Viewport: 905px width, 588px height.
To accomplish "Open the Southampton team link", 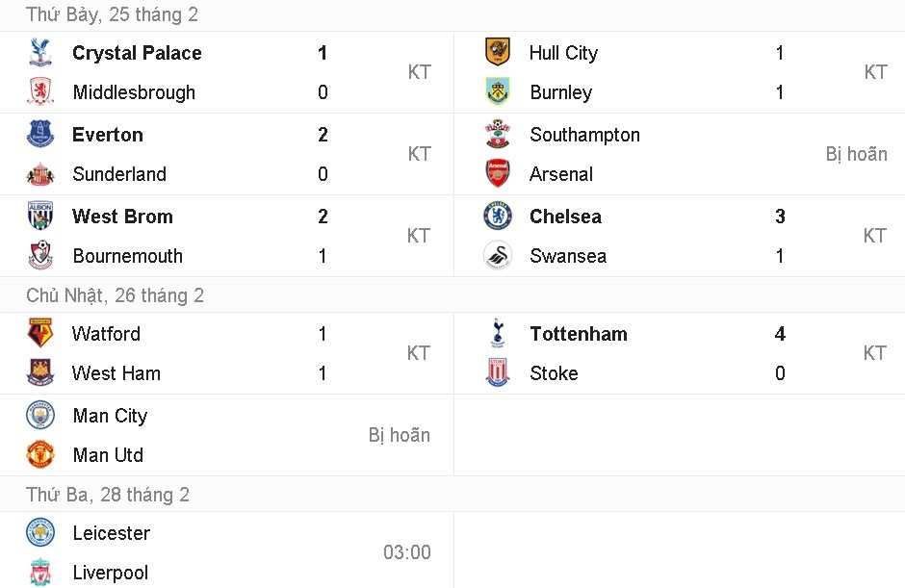I will click(x=584, y=135).
